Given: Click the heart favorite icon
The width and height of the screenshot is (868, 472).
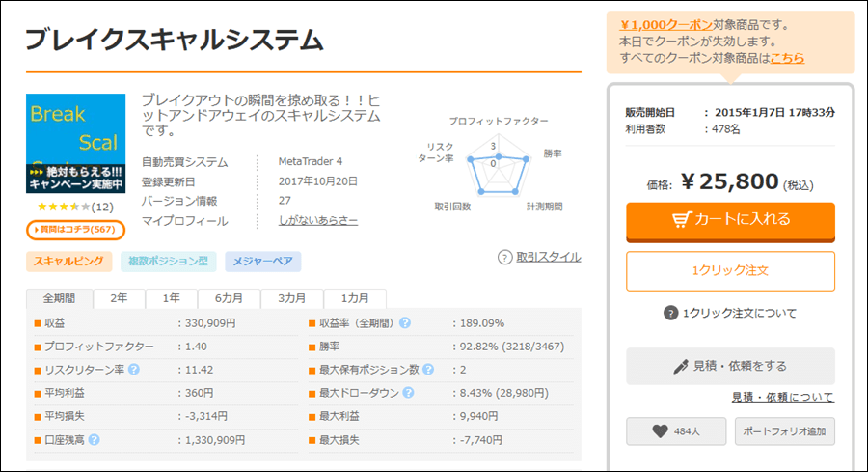Looking at the screenshot, I should [x=660, y=431].
